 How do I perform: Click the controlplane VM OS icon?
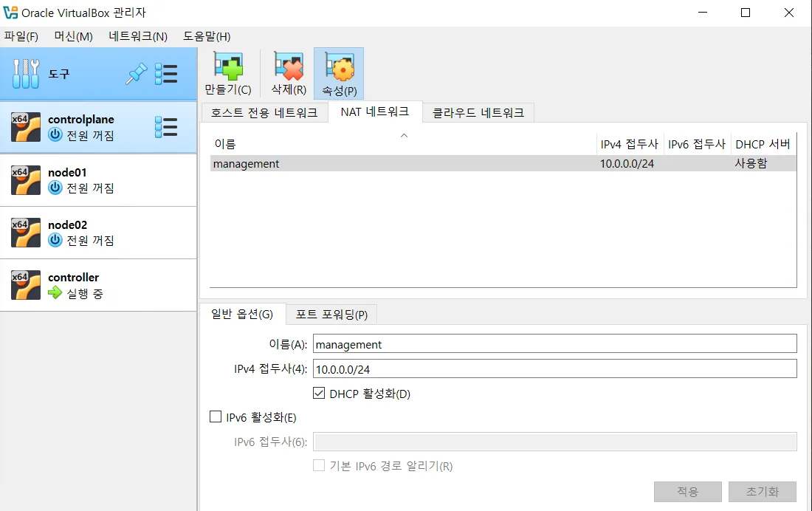[26, 127]
